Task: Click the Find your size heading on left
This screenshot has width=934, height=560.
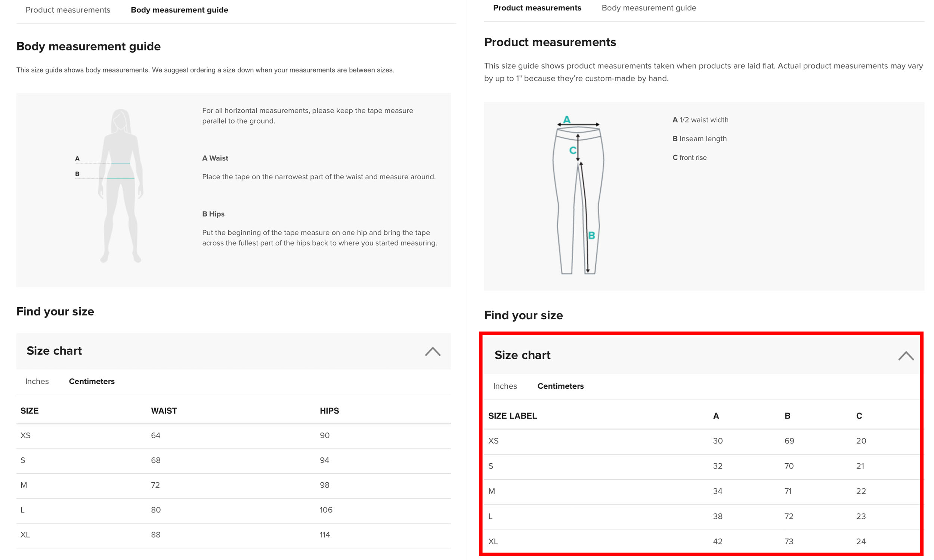Action: point(55,311)
